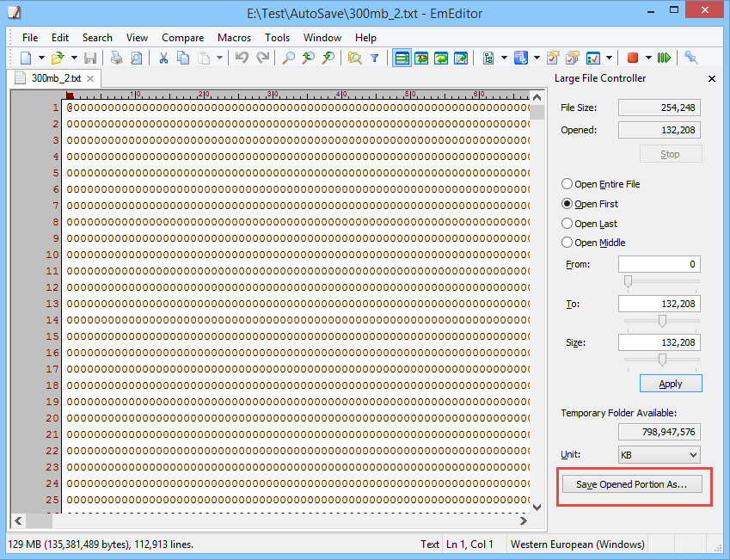The height and width of the screenshot is (560, 730).
Task: Click the Undo arrow icon
Action: coord(242,58)
